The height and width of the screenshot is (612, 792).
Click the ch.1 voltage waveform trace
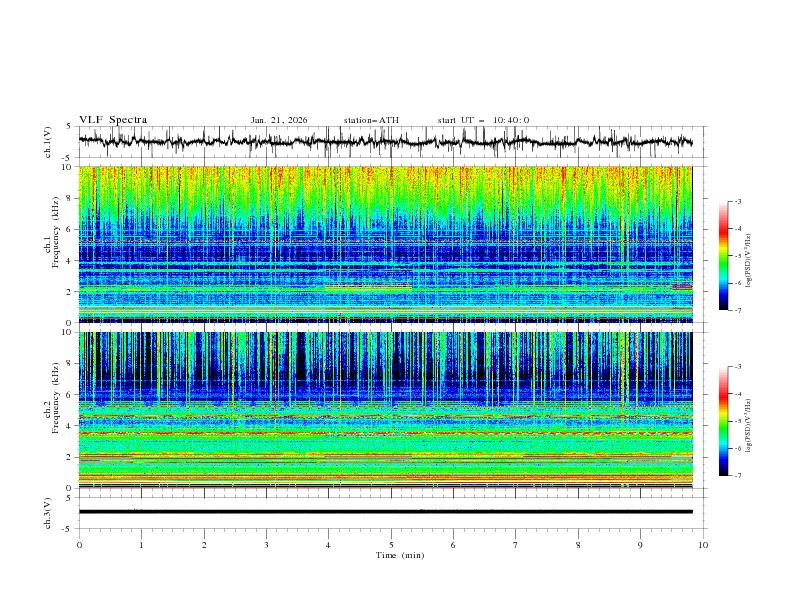(x=385, y=142)
